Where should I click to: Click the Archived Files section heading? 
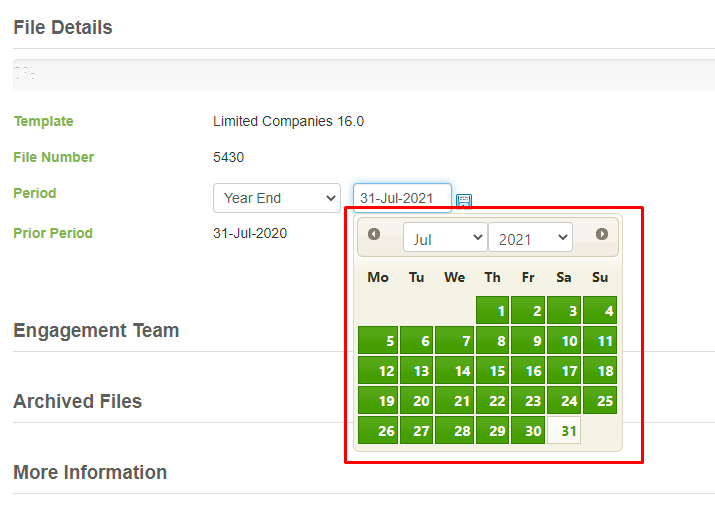tap(78, 401)
